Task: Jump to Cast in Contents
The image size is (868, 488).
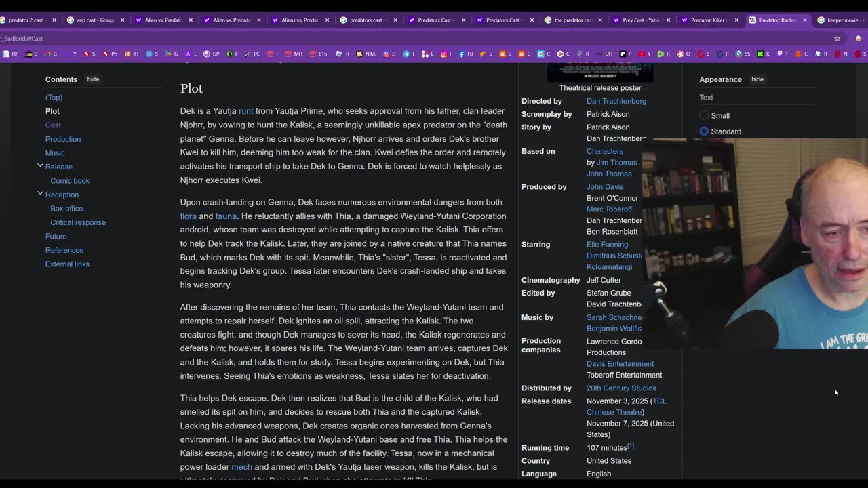Action: pos(53,125)
